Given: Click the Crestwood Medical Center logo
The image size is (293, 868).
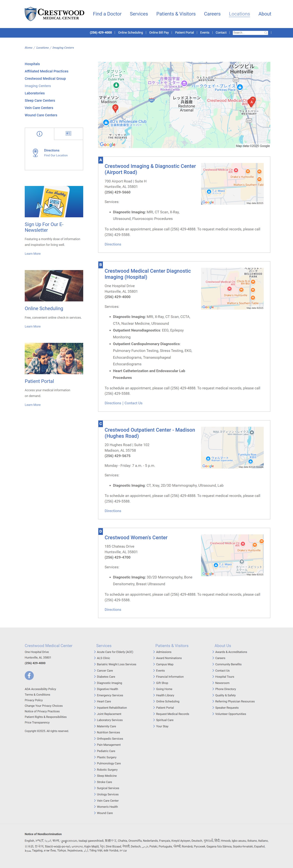Looking at the screenshot, I should 54,14.
